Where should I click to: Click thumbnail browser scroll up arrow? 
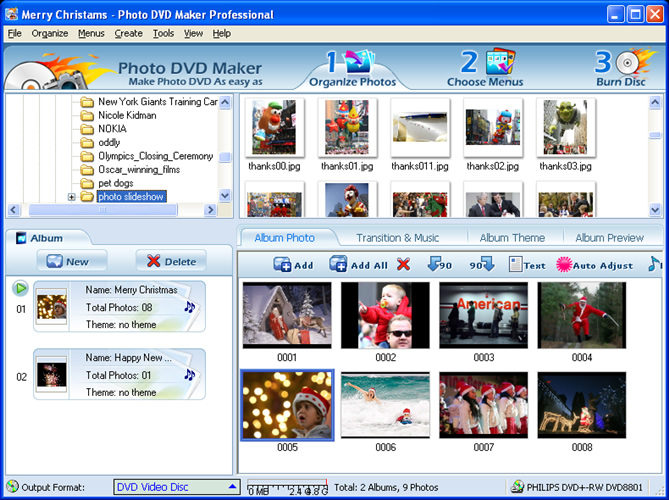tap(655, 102)
